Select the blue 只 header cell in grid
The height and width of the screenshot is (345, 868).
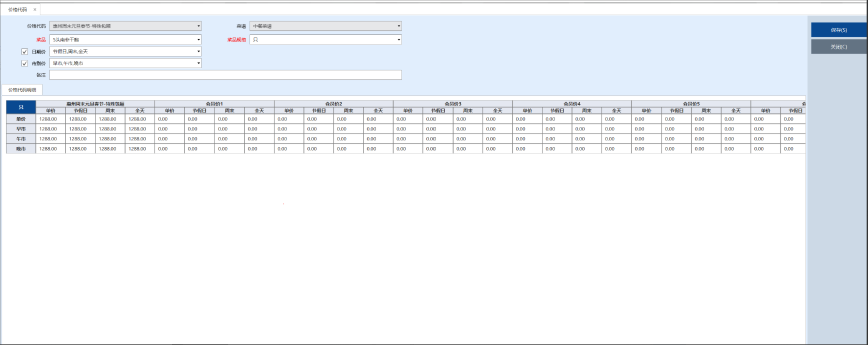21,107
